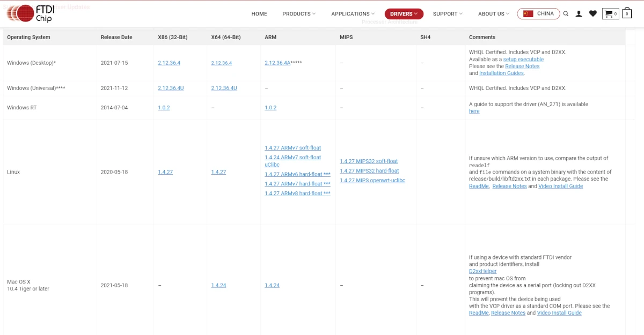
Task: Select the 2020-05-18 Linux release date
Action: pos(114,172)
